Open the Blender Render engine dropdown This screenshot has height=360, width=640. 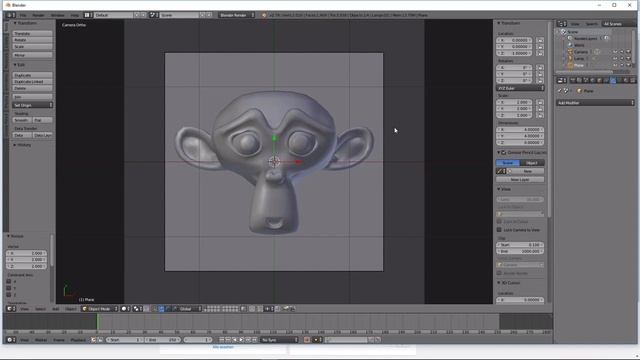tap(237, 15)
